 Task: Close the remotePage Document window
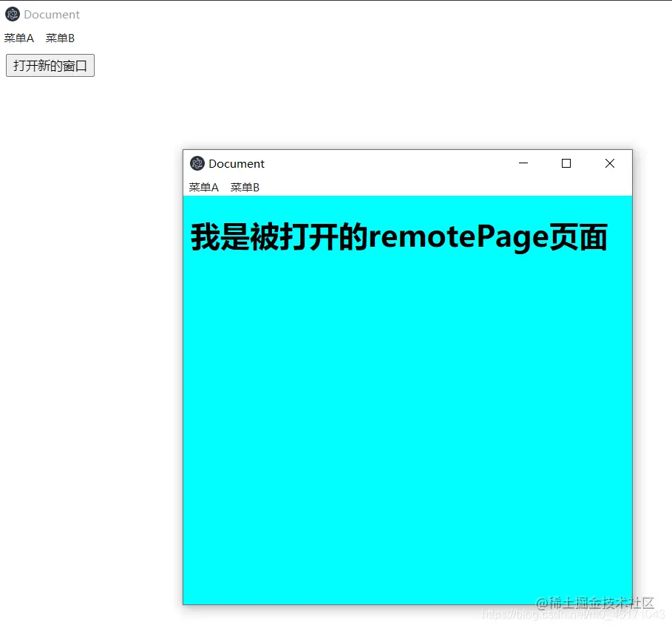tap(609, 163)
